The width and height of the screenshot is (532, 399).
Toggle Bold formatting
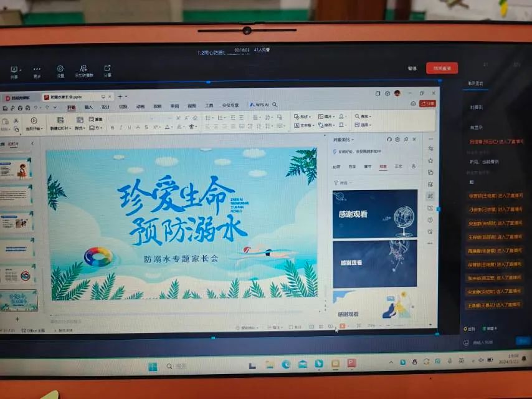pyautogui.click(x=112, y=128)
